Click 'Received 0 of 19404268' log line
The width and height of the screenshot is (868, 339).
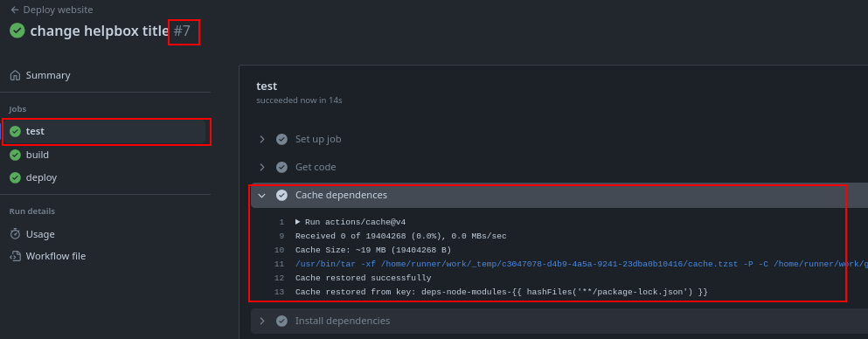tap(401, 236)
